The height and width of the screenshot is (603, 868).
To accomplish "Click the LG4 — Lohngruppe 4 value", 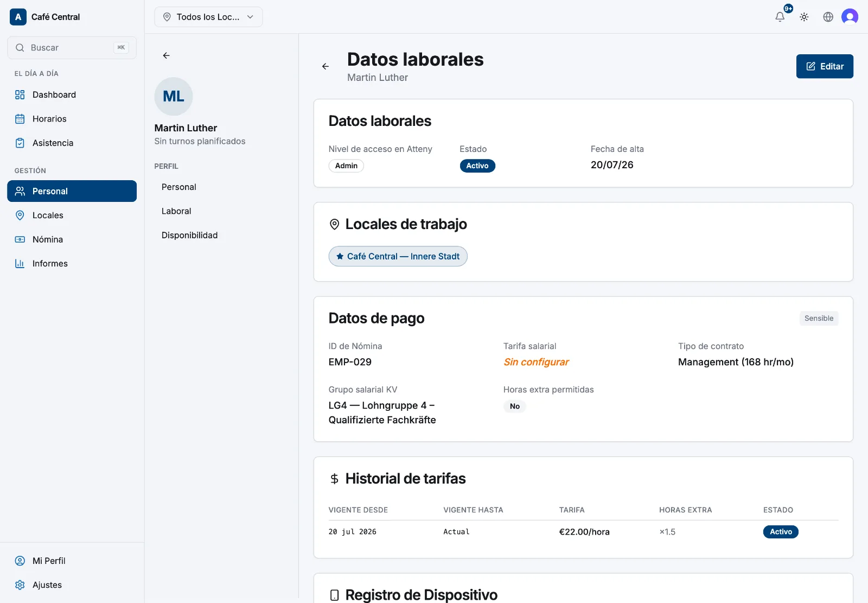I will [x=382, y=412].
